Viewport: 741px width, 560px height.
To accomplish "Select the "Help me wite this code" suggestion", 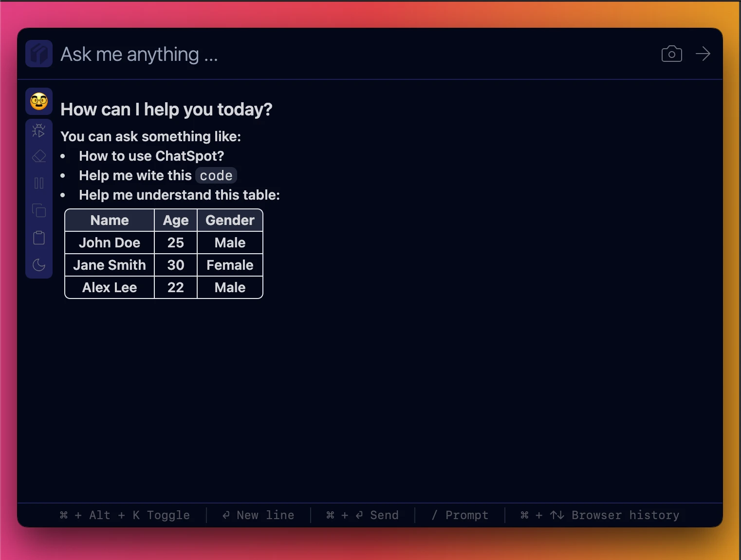I will click(x=157, y=175).
